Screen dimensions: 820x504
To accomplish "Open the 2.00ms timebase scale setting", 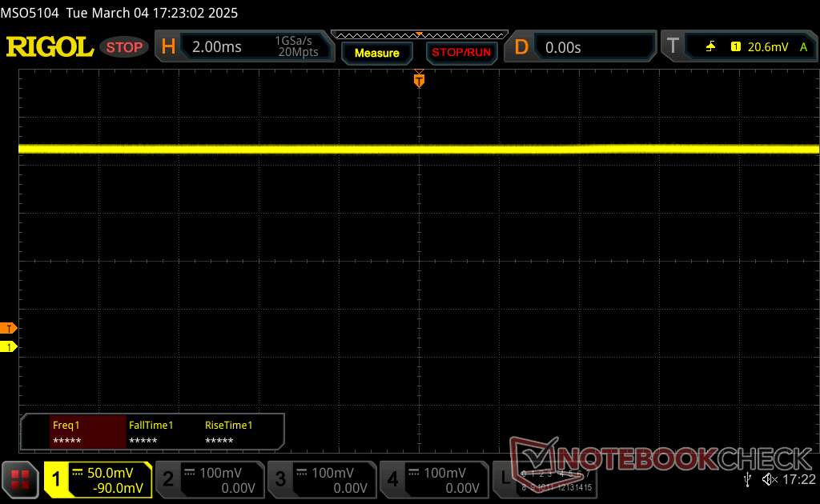I will (x=217, y=47).
